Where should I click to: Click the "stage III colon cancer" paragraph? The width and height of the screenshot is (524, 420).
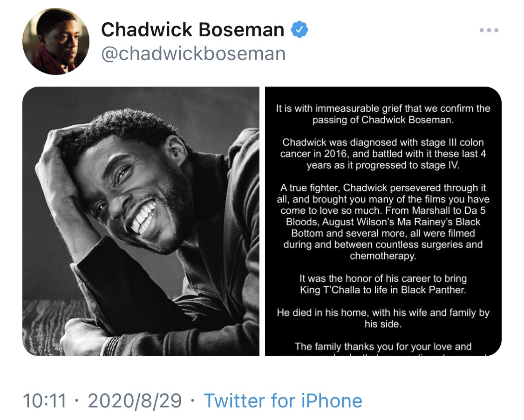point(383,154)
